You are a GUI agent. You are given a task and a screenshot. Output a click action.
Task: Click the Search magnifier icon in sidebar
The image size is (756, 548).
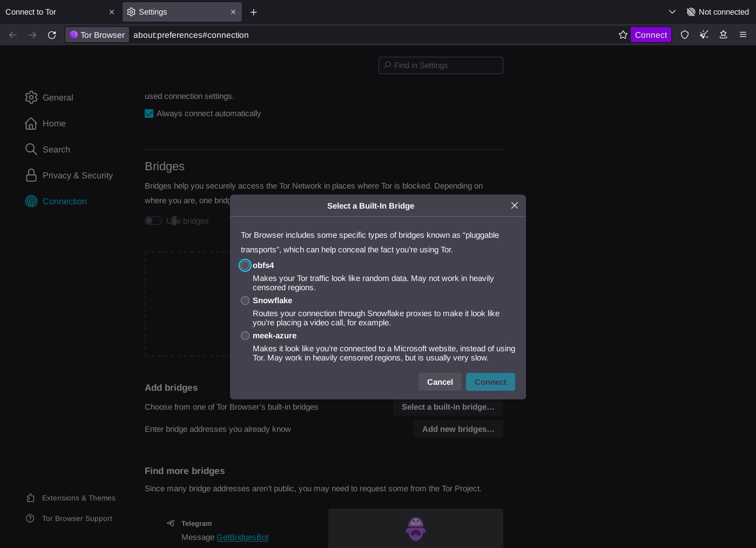(31, 149)
